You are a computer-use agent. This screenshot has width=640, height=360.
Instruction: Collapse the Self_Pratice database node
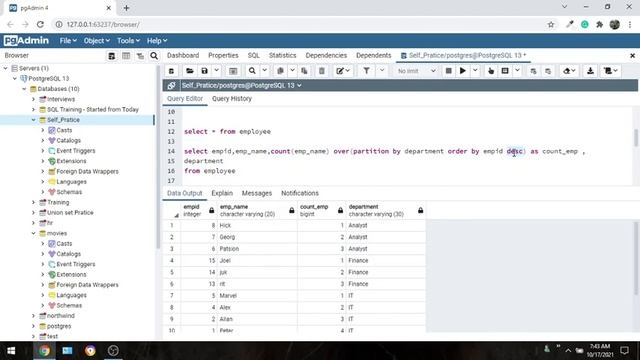coord(33,120)
